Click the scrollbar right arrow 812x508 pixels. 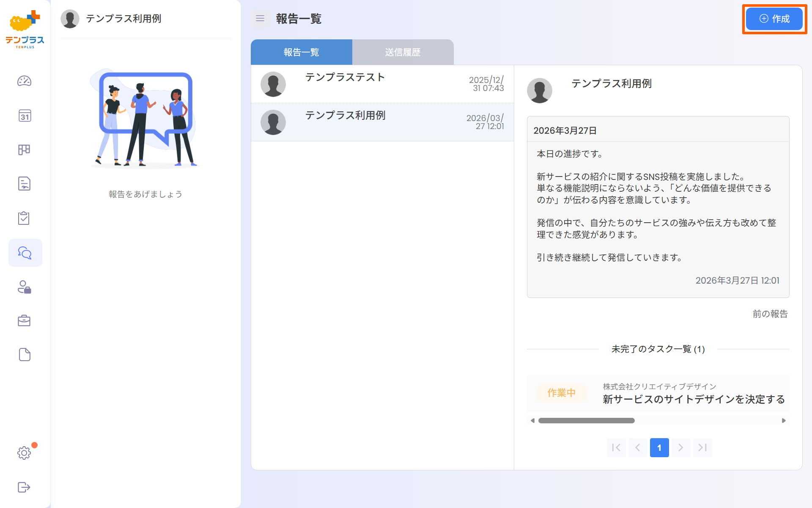pos(784,420)
